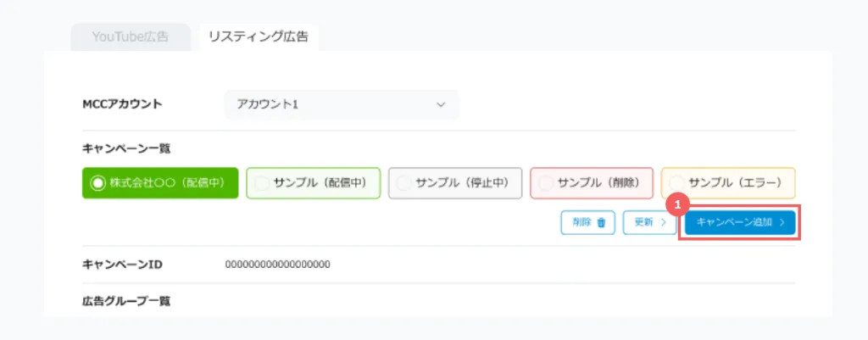This screenshot has width=868, height=340.
Task: Select the サンプル（エラー） campaign radio button
Action: pos(677,183)
